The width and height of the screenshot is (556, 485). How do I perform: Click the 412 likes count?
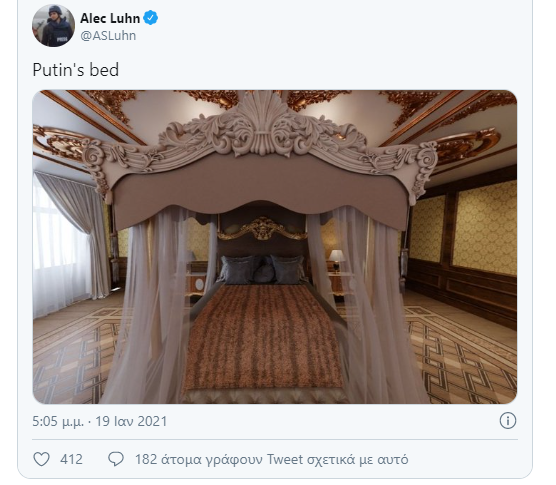coord(71,459)
